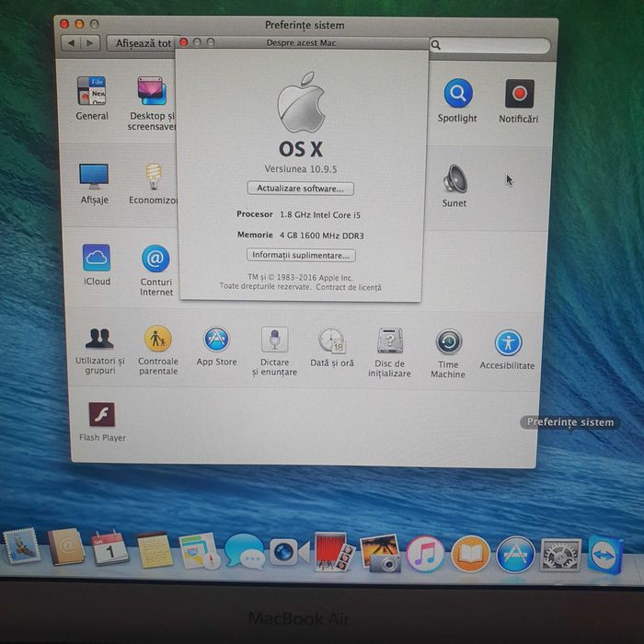Click Actualizare software button

click(300, 189)
